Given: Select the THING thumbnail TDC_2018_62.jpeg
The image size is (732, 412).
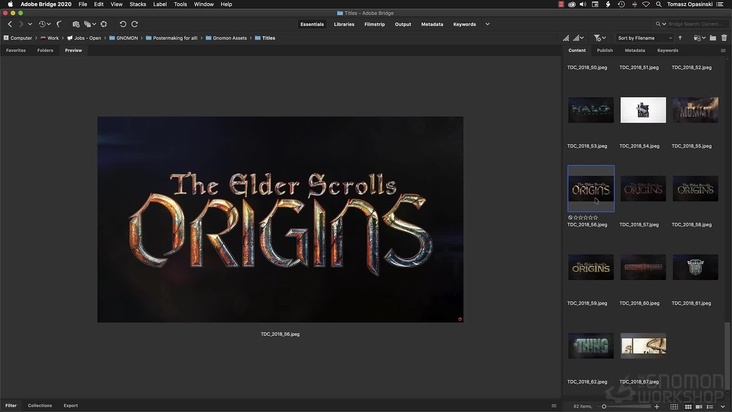Looking at the screenshot, I should tap(591, 346).
